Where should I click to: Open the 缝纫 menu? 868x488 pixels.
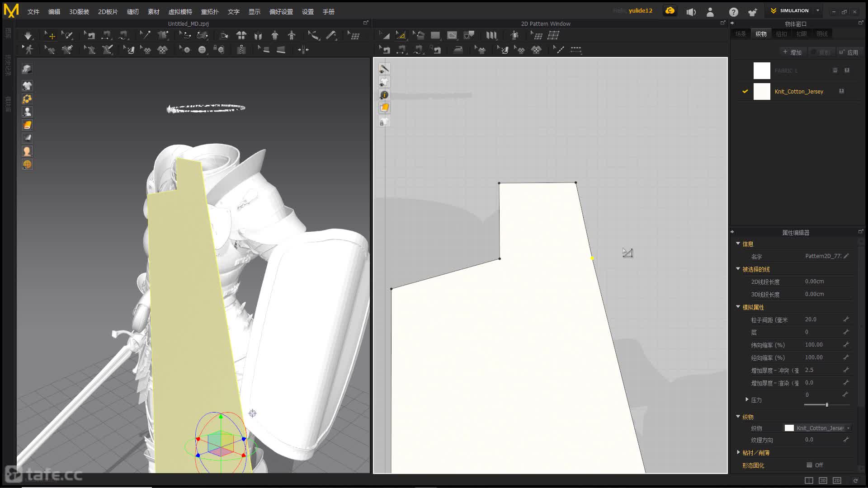point(133,12)
